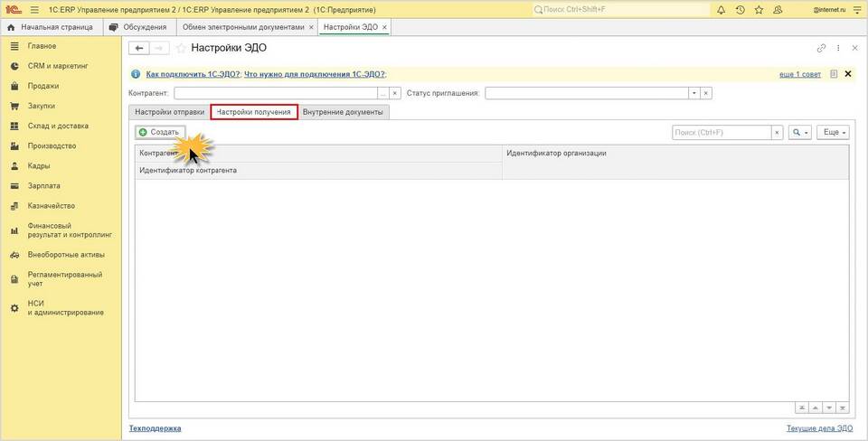Open the Техподдержка link
Image resolution: width=868 pixels, height=441 pixels.
click(x=155, y=428)
